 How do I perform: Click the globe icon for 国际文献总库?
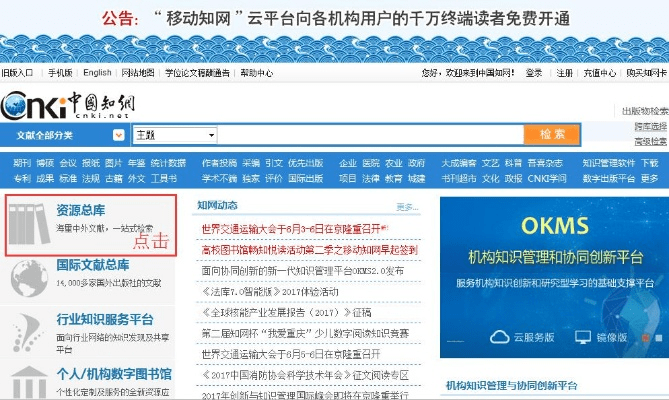[29, 278]
